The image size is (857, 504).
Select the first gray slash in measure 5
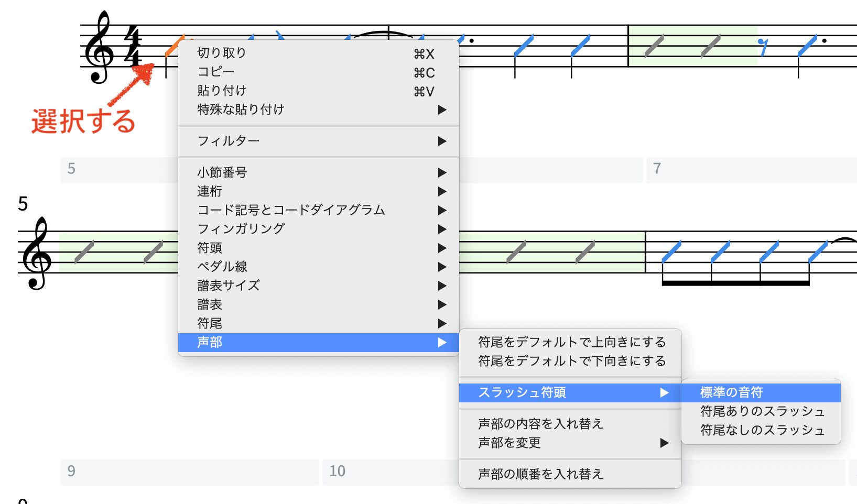coord(84,252)
